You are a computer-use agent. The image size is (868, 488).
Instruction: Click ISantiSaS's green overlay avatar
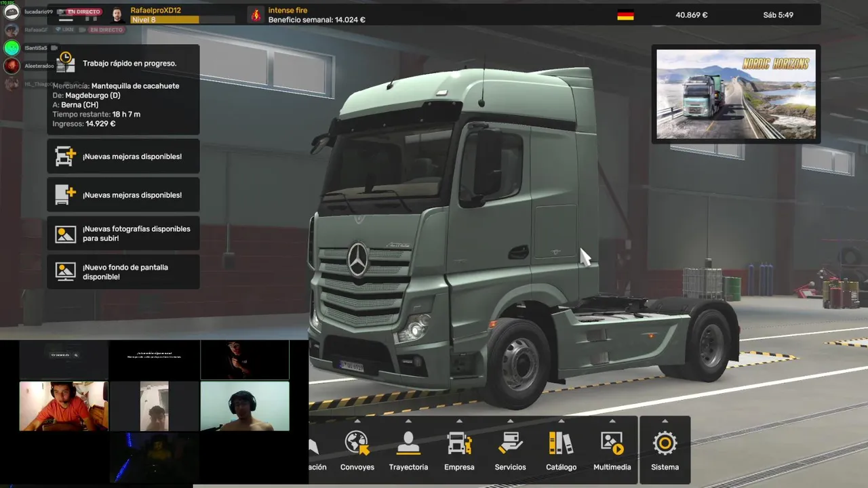click(12, 47)
